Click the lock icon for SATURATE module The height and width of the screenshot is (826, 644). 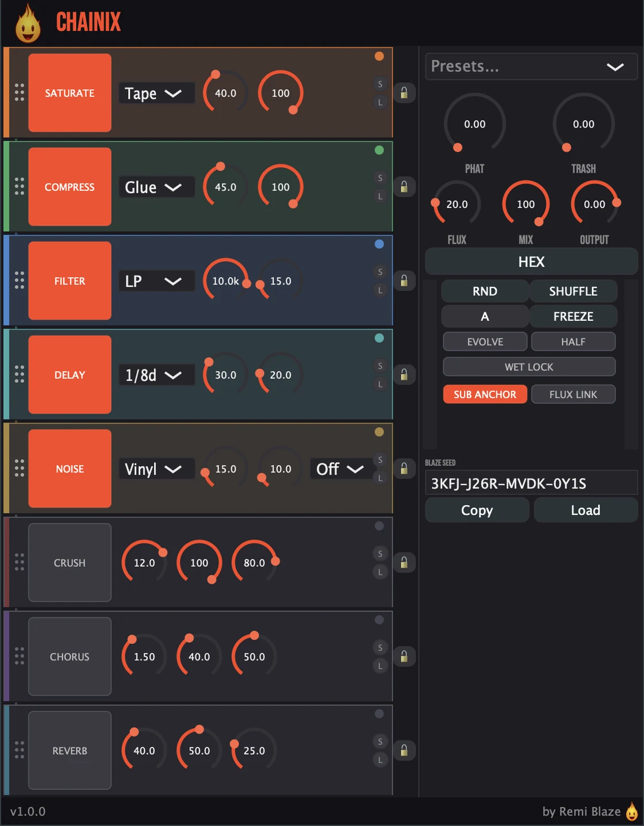tap(404, 93)
